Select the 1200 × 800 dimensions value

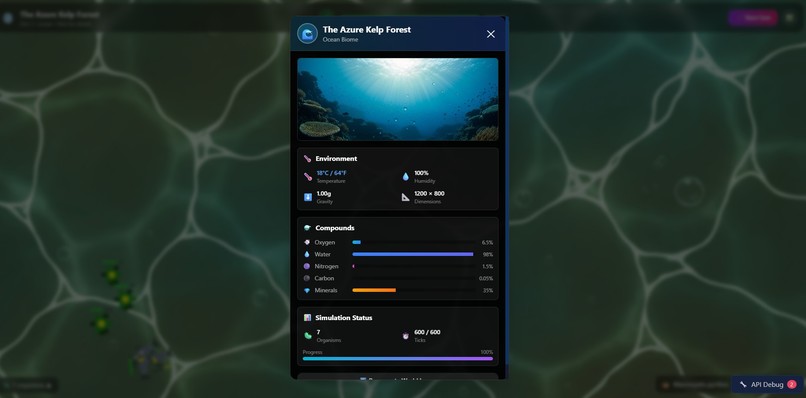[x=429, y=194]
